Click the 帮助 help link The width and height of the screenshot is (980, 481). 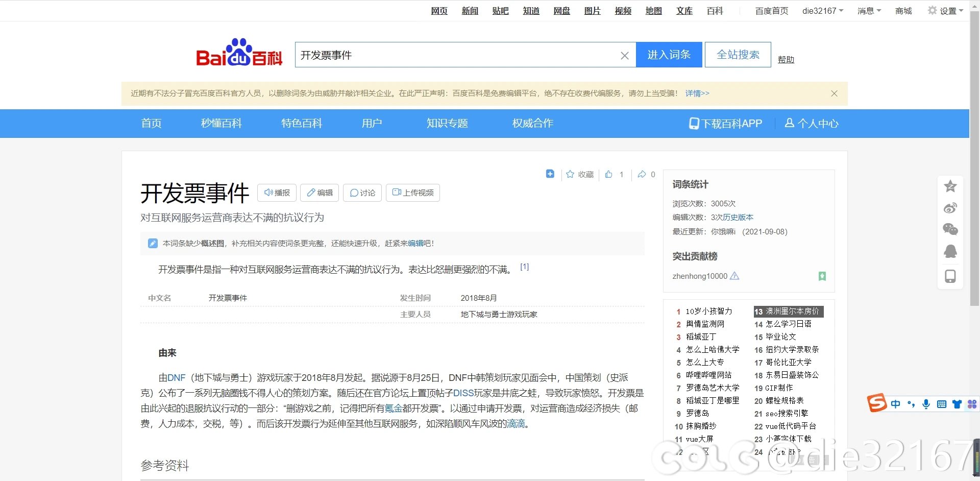pos(786,59)
